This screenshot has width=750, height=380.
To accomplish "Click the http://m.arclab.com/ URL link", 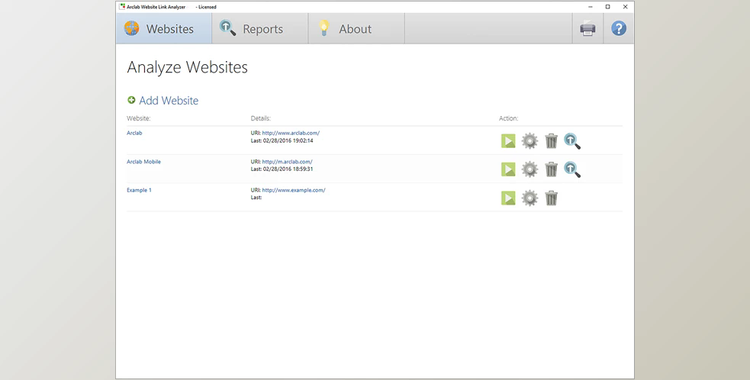I will tap(287, 162).
